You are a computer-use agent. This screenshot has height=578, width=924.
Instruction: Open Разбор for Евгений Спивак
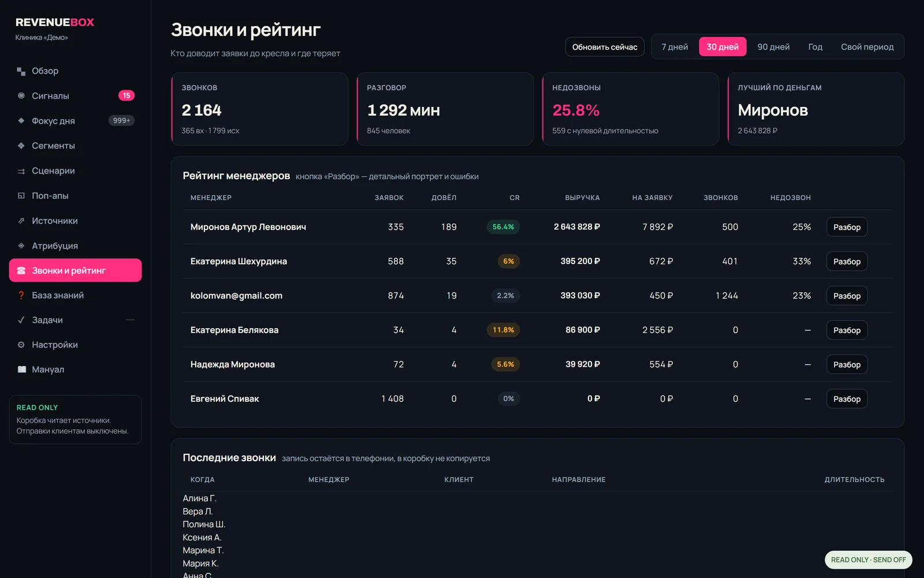pyautogui.click(x=847, y=399)
